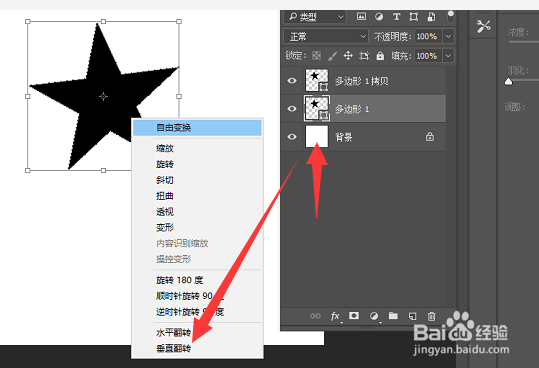Image resolution: width=539 pixels, height=368 pixels.
Task: Click the 浓度 slider track
Action: tap(524, 42)
